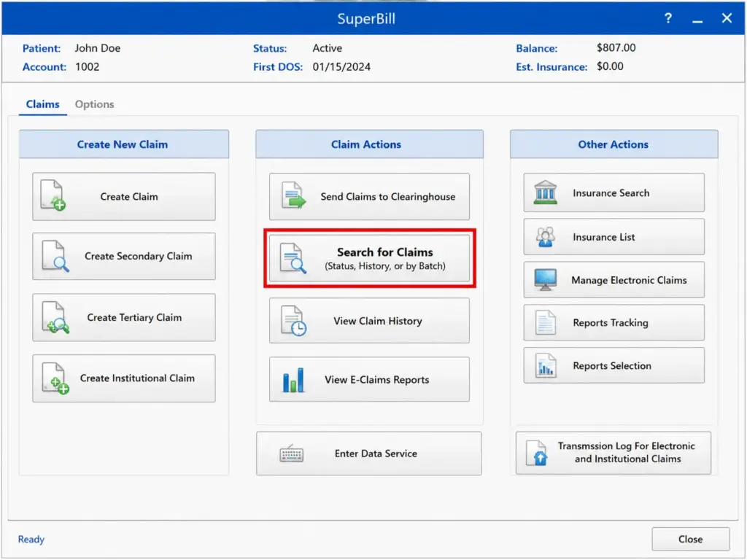
Task: Click the E-Claims Reports bar chart icon
Action: pos(293,380)
